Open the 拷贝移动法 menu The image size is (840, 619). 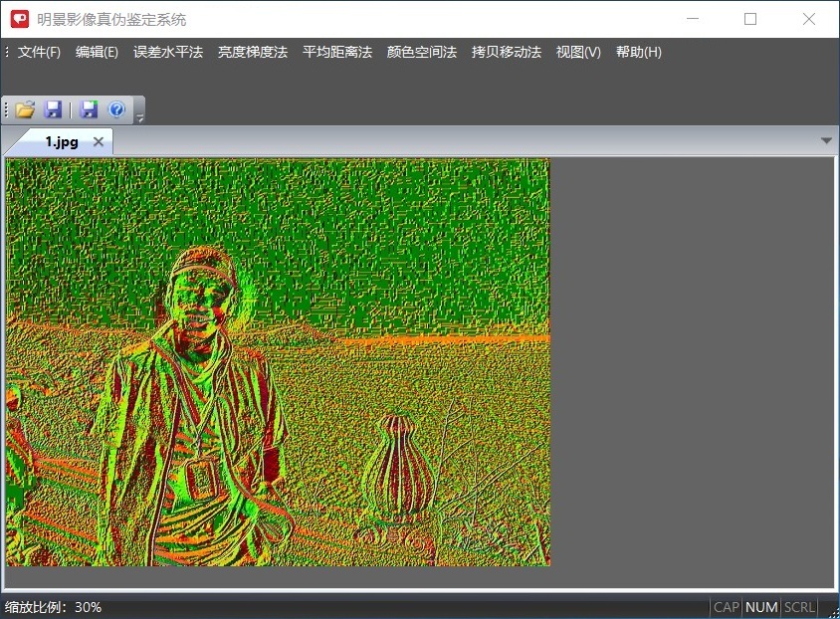pos(507,52)
